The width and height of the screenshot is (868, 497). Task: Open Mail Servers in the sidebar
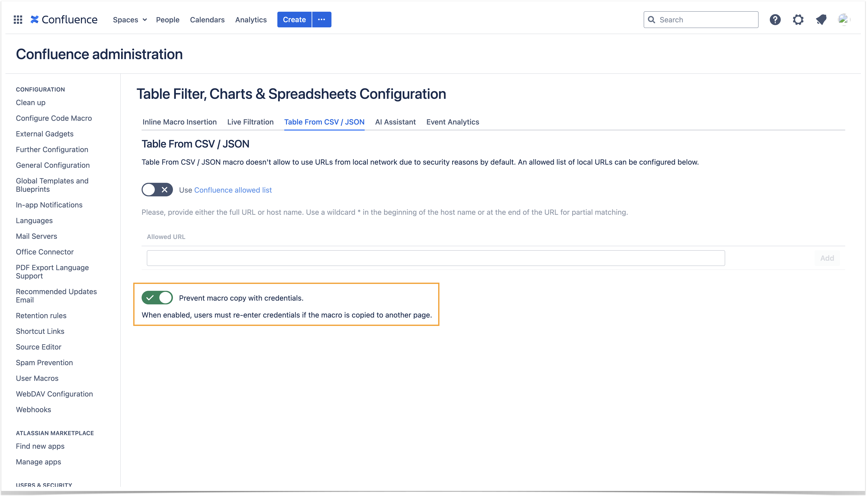click(x=37, y=236)
